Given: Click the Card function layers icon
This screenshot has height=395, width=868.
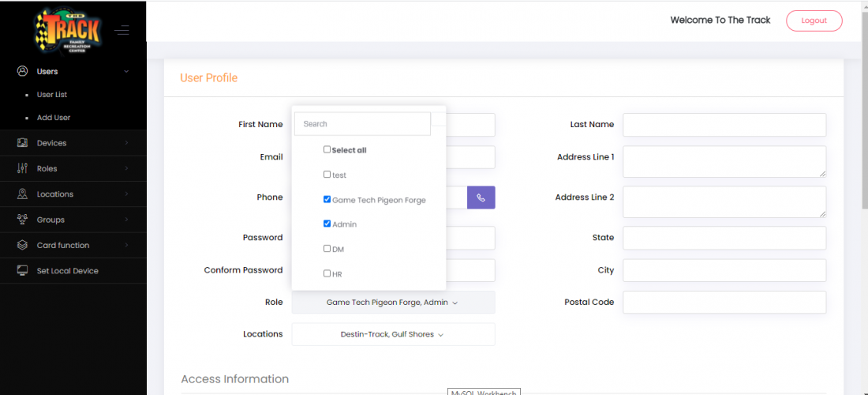Looking at the screenshot, I should coord(23,245).
